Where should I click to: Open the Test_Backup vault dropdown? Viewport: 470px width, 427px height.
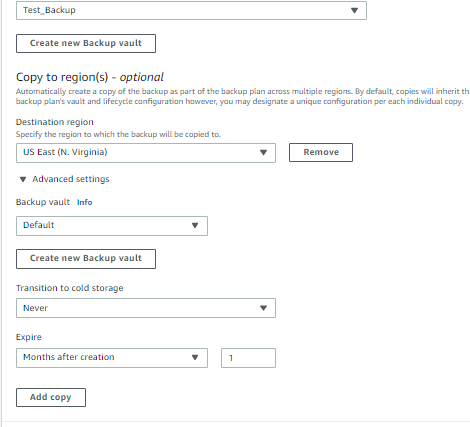pos(191,10)
